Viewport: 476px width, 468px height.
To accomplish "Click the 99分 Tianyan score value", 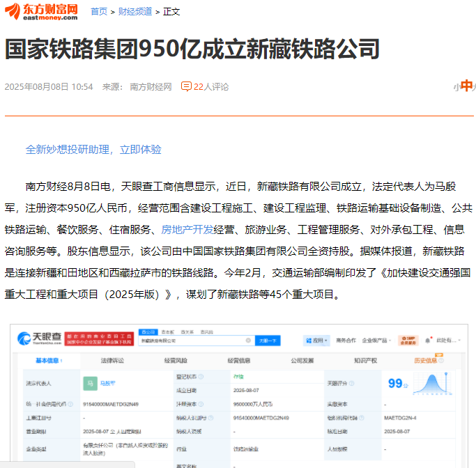I will (398, 384).
